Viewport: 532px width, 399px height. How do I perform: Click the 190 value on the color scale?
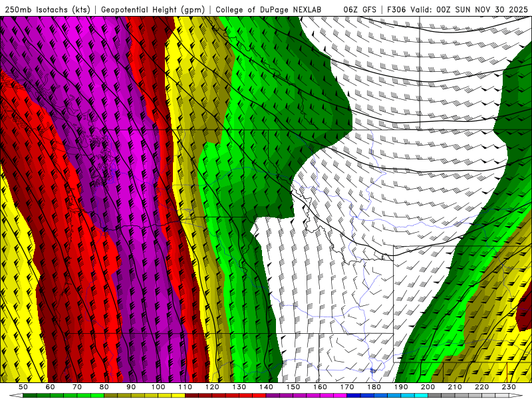click(401, 387)
